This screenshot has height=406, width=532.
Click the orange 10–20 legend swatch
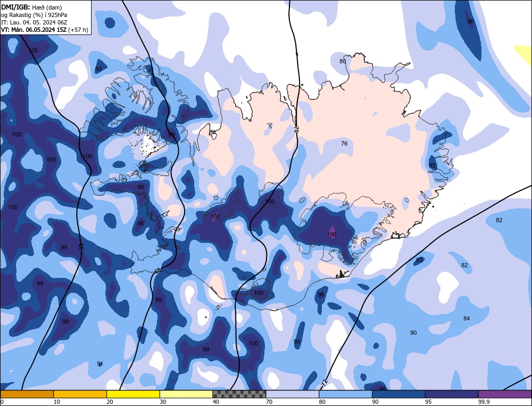(80, 394)
